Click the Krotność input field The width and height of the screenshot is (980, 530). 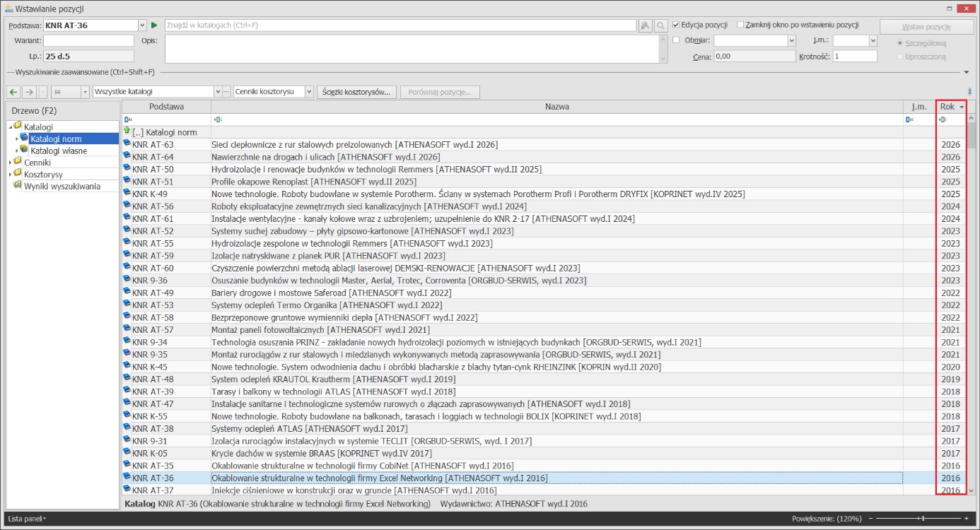855,57
